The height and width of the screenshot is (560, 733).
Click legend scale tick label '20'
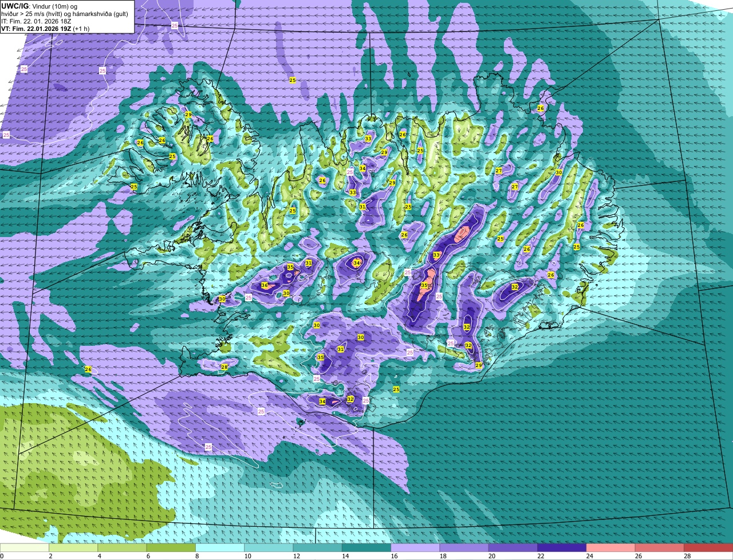[491, 556]
